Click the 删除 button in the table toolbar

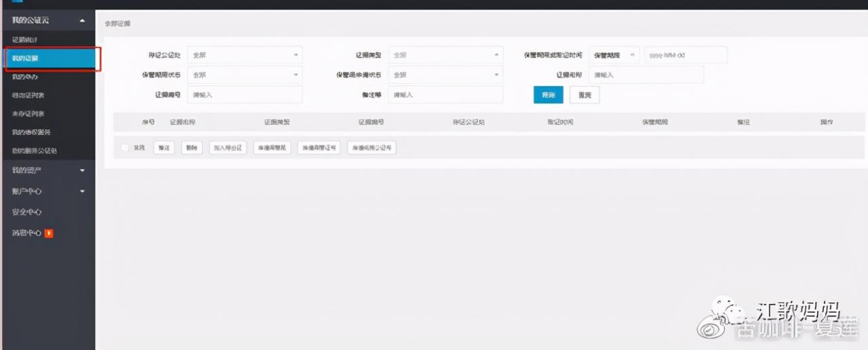192,147
